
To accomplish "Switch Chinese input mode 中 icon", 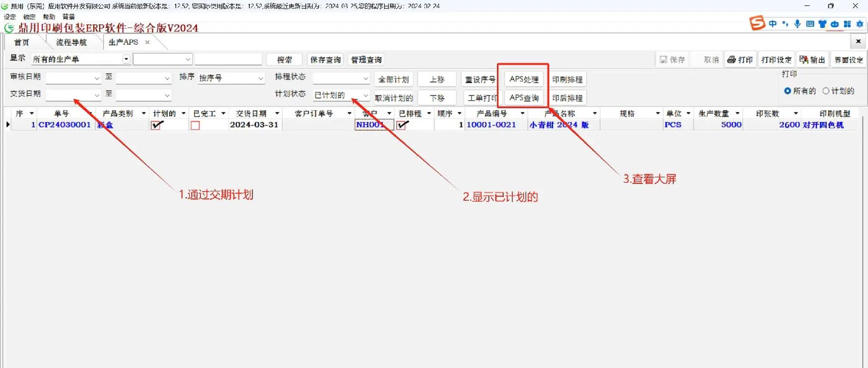I will coord(773,23).
